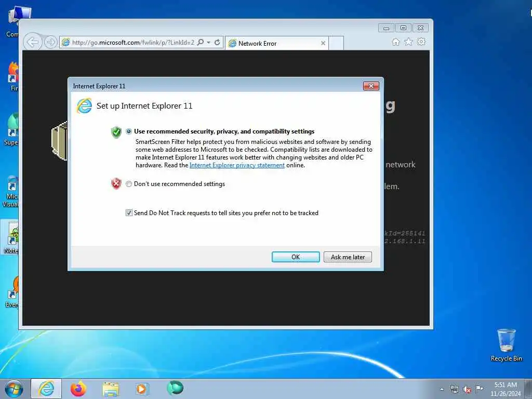
Task: Click the muted volume tray icon
Action: 467,389
